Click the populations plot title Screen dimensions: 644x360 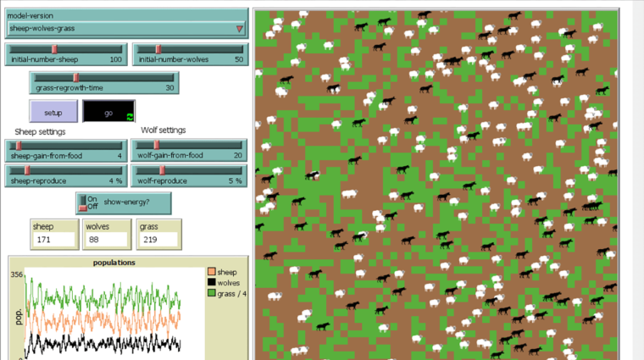click(x=114, y=263)
